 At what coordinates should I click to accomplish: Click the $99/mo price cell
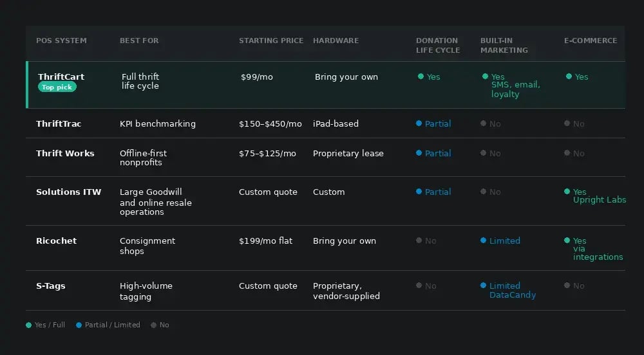(x=257, y=77)
